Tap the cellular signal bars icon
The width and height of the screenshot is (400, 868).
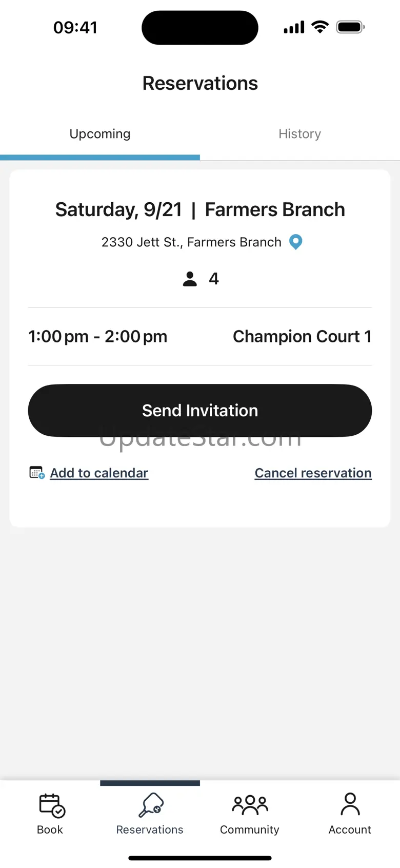294,27
